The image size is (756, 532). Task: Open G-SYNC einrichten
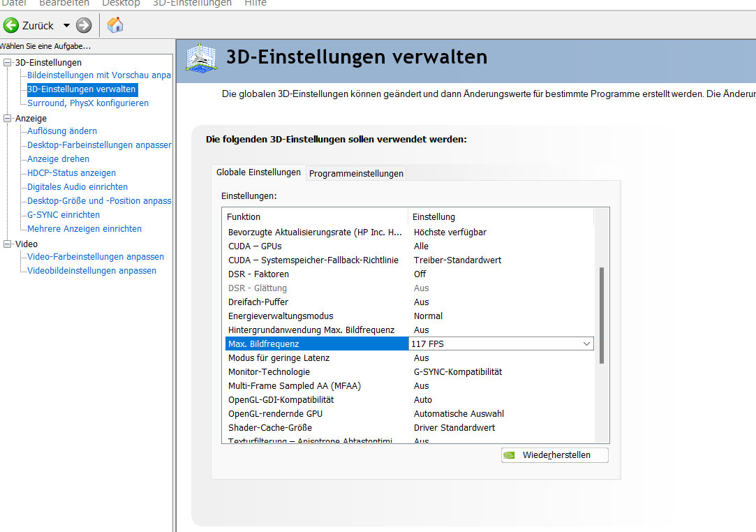(63, 215)
